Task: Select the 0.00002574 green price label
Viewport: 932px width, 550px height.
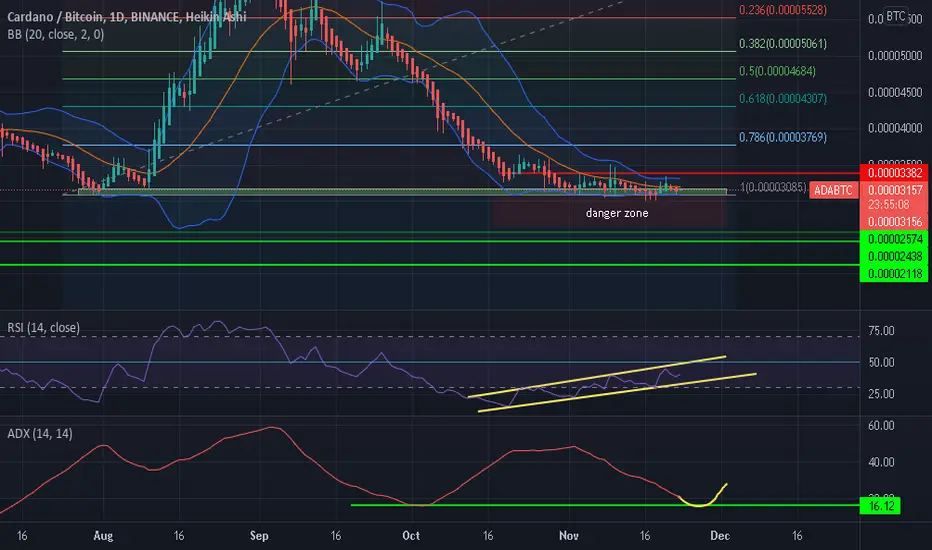Action: pos(895,239)
